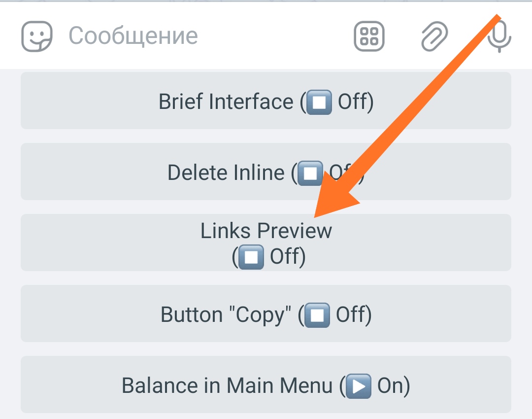Click the stop-square emoji in Delete Inline
532x419 pixels.
(x=310, y=173)
